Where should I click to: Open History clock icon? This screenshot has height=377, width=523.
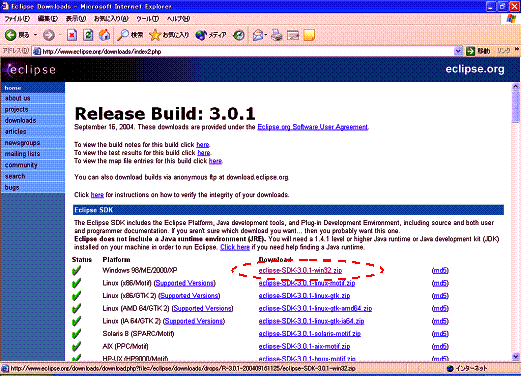click(239, 35)
